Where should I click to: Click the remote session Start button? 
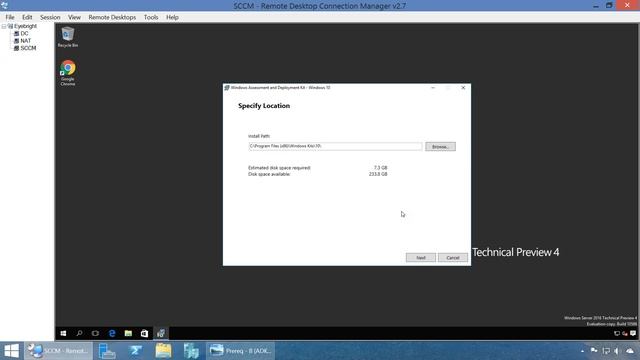pos(63,333)
